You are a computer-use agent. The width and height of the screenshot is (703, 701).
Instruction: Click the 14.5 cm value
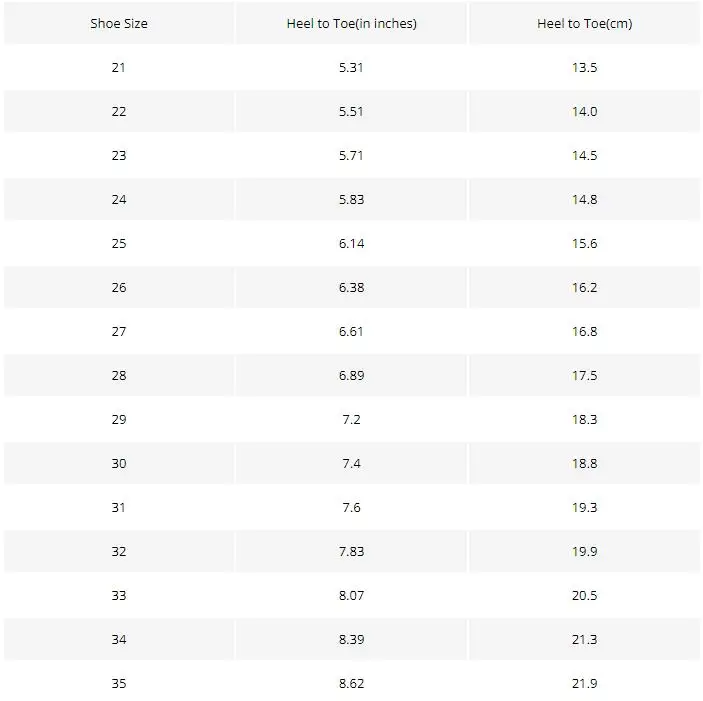click(584, 156)
